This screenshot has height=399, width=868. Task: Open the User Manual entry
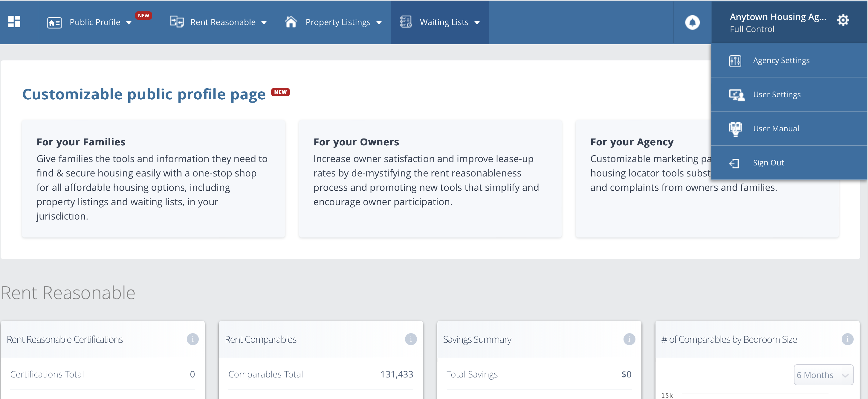click(776, 129)
